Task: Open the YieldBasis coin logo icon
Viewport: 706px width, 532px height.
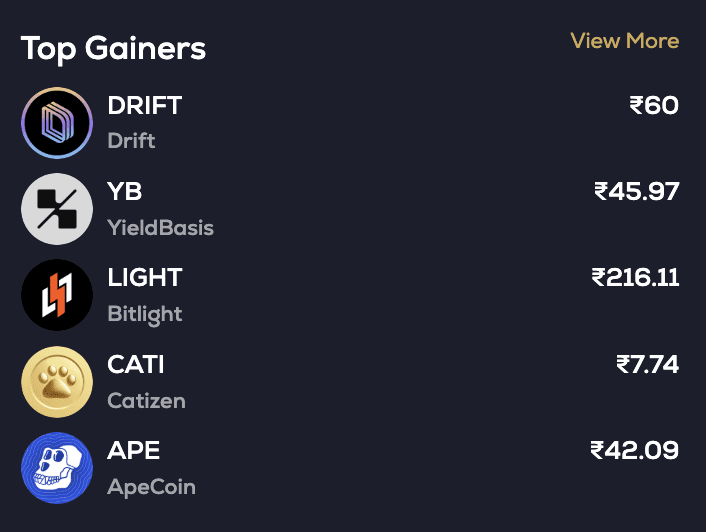Action: (57, 209)
